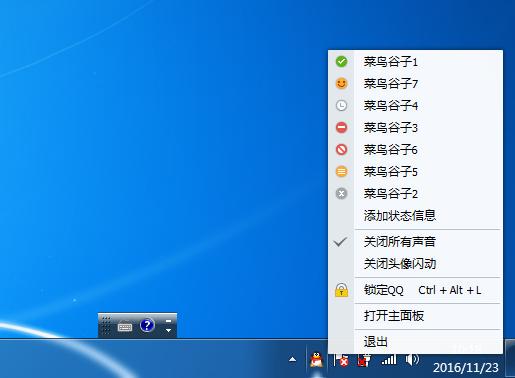Select 锁定QQ from the menu
The width and height of the screenshot is (515, 378).
tap(415, 290)
